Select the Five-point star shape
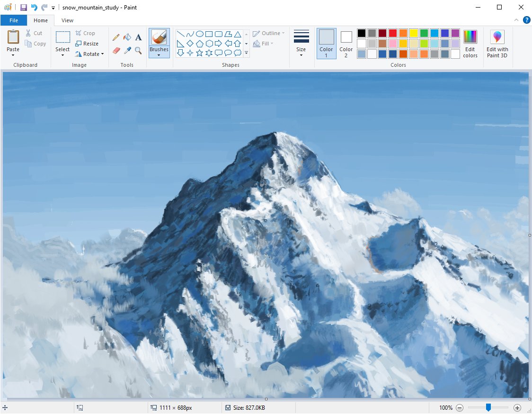 [200, 53]
